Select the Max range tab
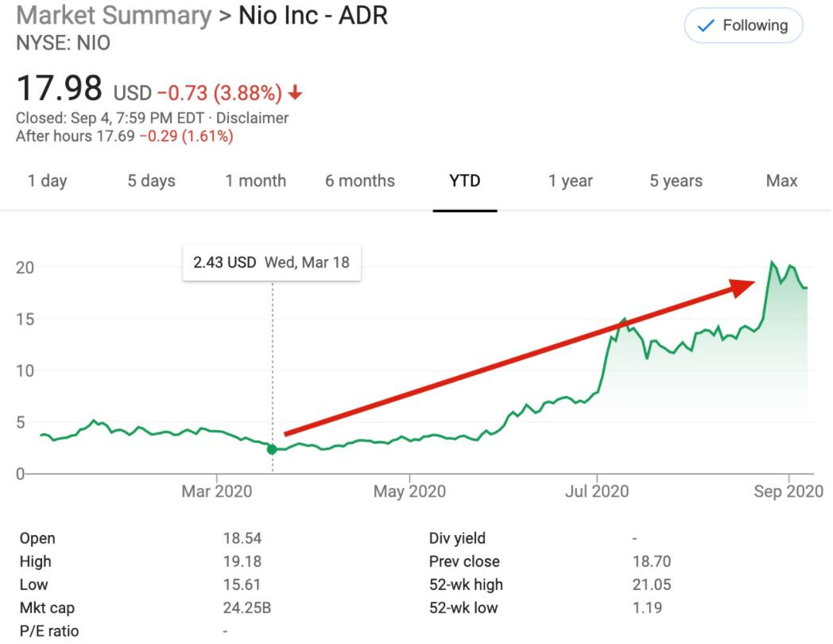 [781, 180]
